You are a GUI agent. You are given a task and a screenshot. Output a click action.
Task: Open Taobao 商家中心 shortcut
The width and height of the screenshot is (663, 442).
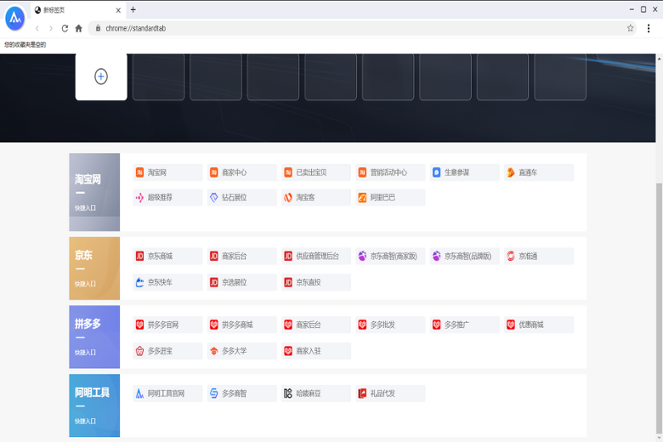point(242,173)
